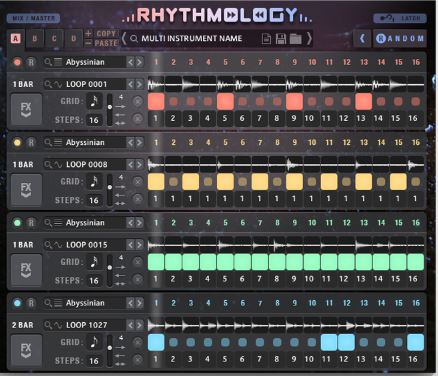Open FX panel for LOOP 1027 track
Image resolution: width=438 pixels, height=376 pixels.
point(26,351)
